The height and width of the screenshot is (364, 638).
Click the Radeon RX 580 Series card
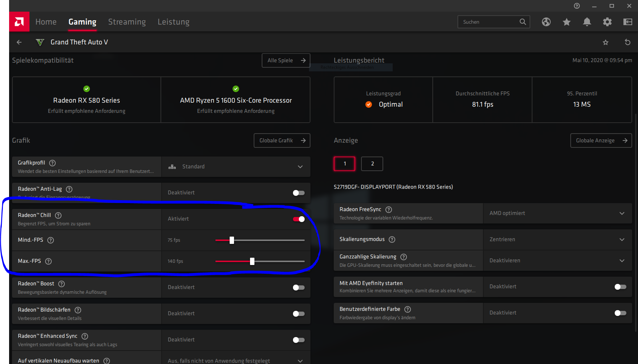(87, 100)
